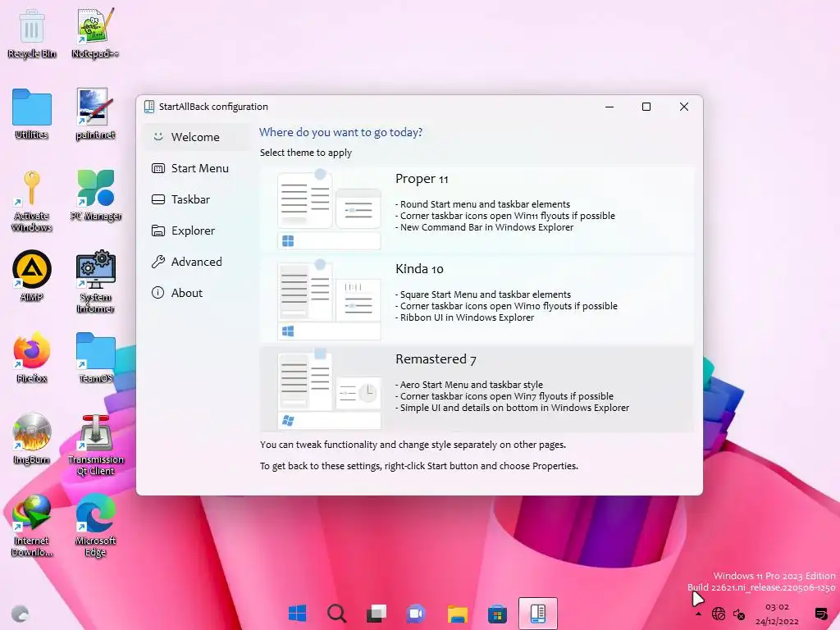Click the muted volume tray icon
Image resolution: width=840 pixels, height=630 pixels.
(x=739, y=614)
